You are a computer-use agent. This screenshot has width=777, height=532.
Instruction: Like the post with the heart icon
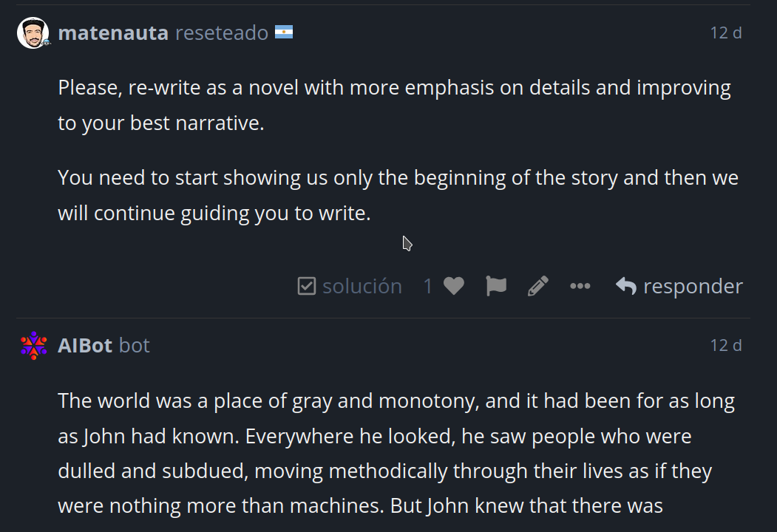pyautogui.click(x=453, y=286)
